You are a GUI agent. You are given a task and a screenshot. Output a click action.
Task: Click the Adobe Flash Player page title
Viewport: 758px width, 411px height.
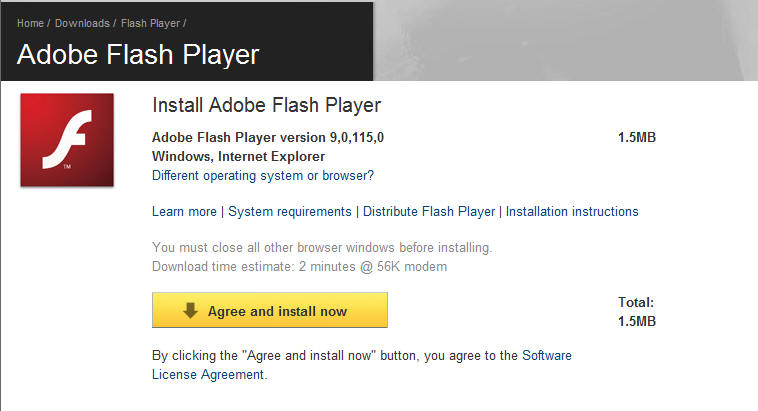[x=138, y=54]
